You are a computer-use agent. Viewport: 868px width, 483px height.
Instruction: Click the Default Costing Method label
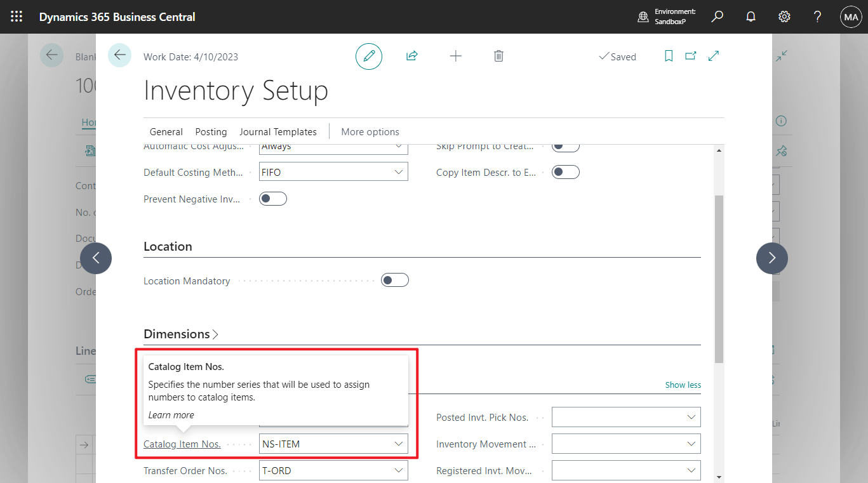(193, 173)
